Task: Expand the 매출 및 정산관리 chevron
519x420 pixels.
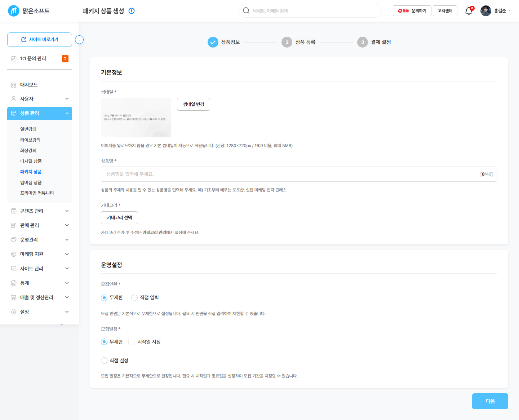Action: [x=67, y=297]
